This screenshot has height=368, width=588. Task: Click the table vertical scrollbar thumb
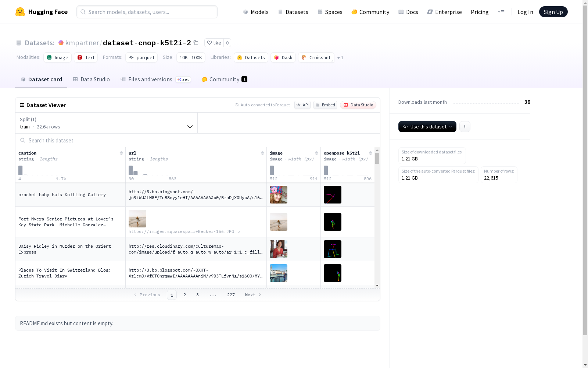click(x=377, y=158)
